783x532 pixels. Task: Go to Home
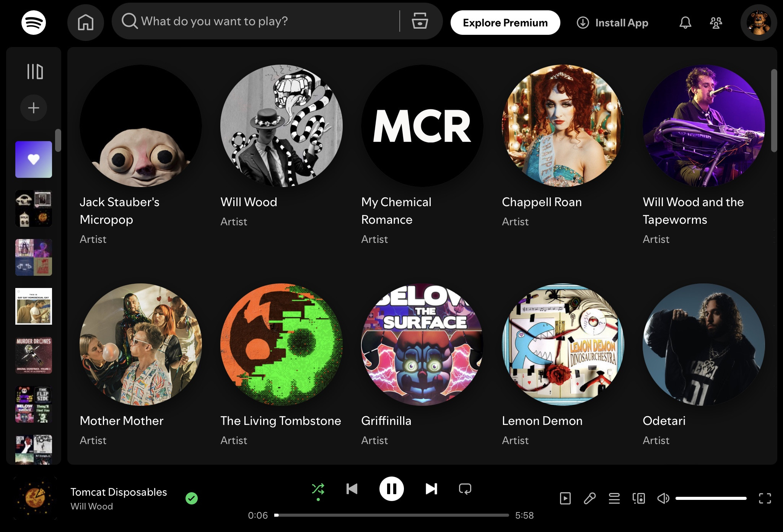point(86,23)
